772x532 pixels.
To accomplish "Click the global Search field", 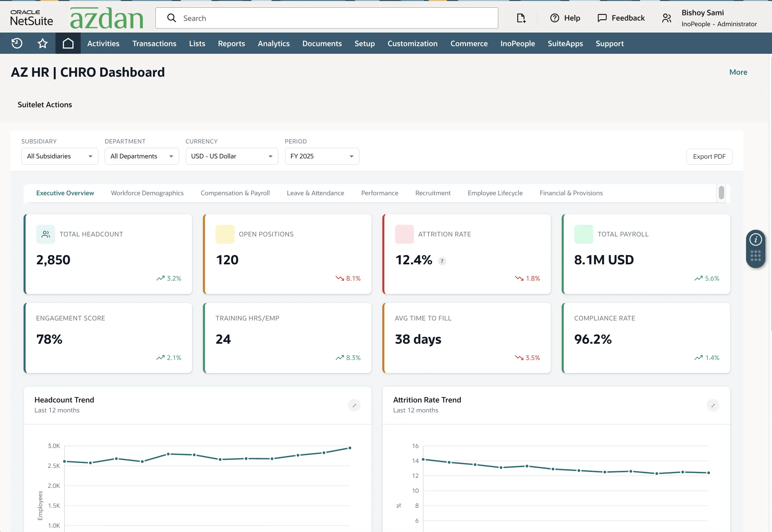I will click(327, 18).
